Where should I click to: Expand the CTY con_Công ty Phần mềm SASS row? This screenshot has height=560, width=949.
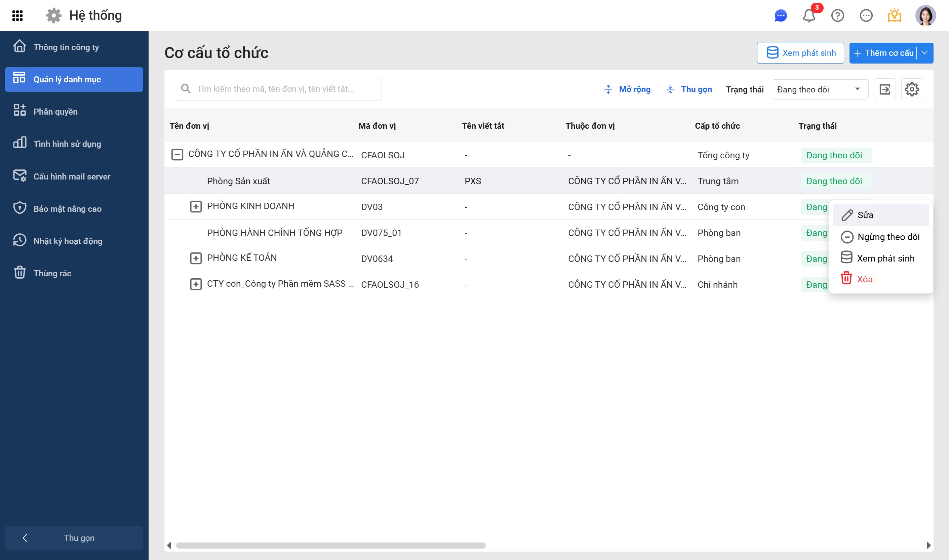coord(195,284)
